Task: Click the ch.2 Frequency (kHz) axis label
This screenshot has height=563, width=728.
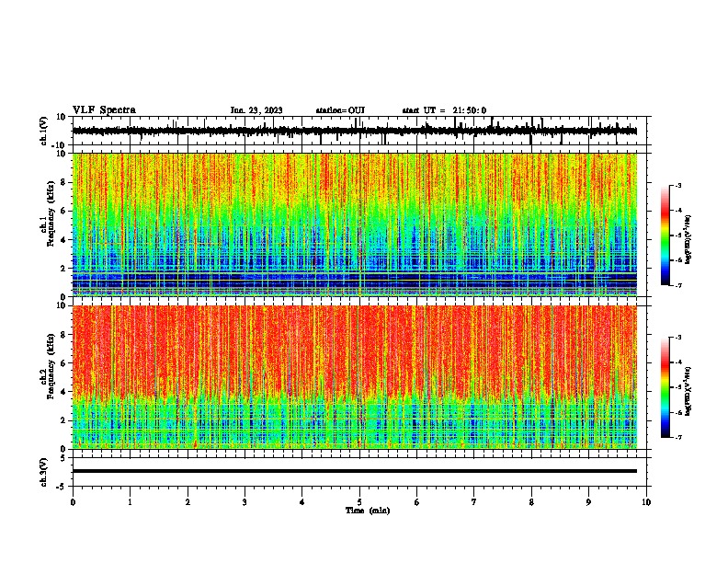Action: click(48, 366)
